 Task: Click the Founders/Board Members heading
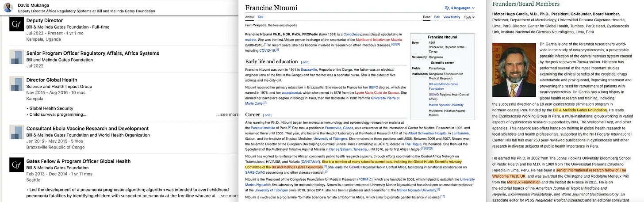(525, 4)
